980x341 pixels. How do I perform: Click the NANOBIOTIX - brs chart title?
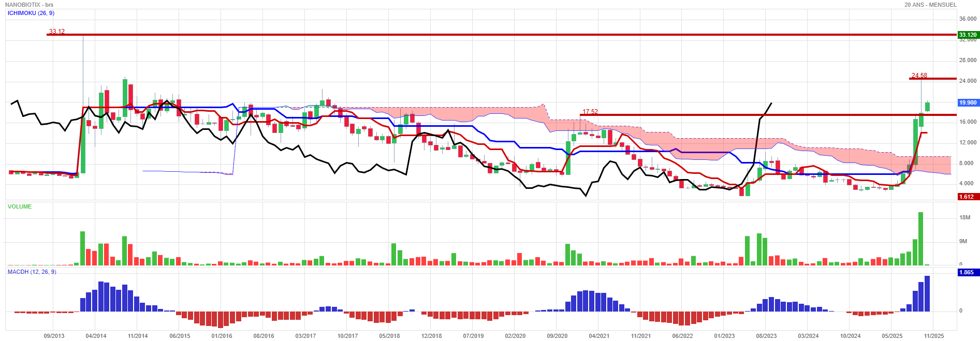point(29,5)
